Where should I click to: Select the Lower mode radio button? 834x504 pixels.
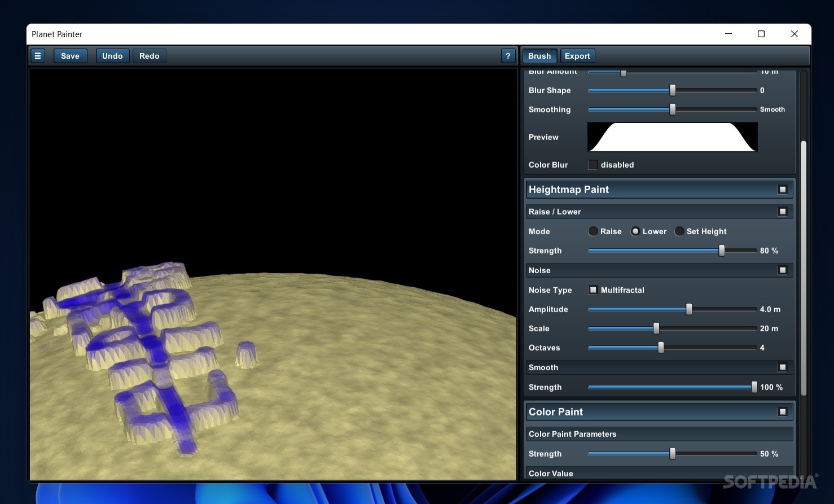tap(635, 231)
